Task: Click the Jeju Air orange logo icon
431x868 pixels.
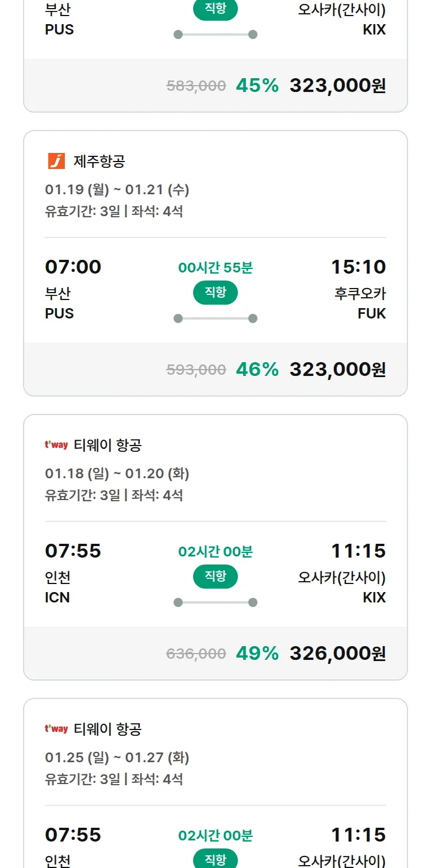Action: (56, 162)
